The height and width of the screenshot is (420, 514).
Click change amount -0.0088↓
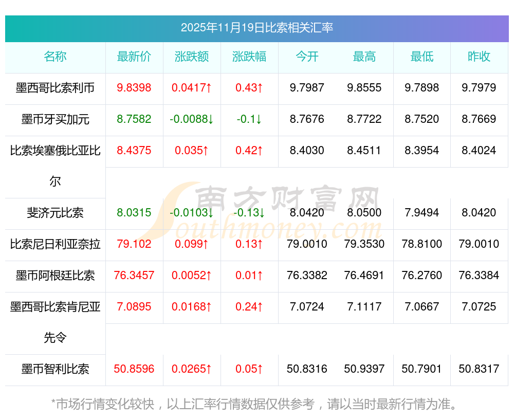191,119
